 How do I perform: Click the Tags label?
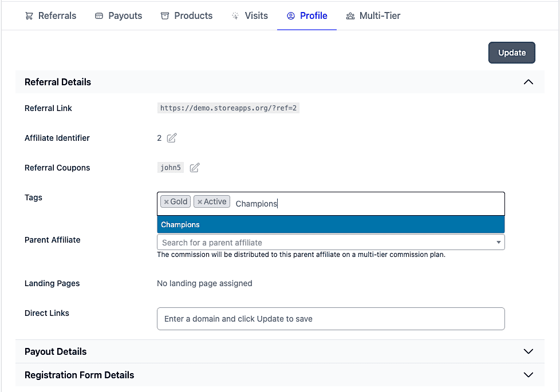pyautogui.click(x=33, y=197)
